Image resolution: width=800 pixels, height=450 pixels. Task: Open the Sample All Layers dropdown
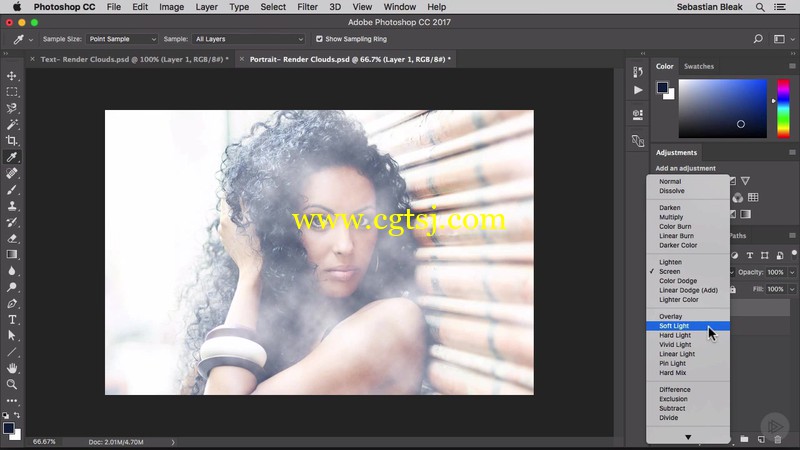249,39
